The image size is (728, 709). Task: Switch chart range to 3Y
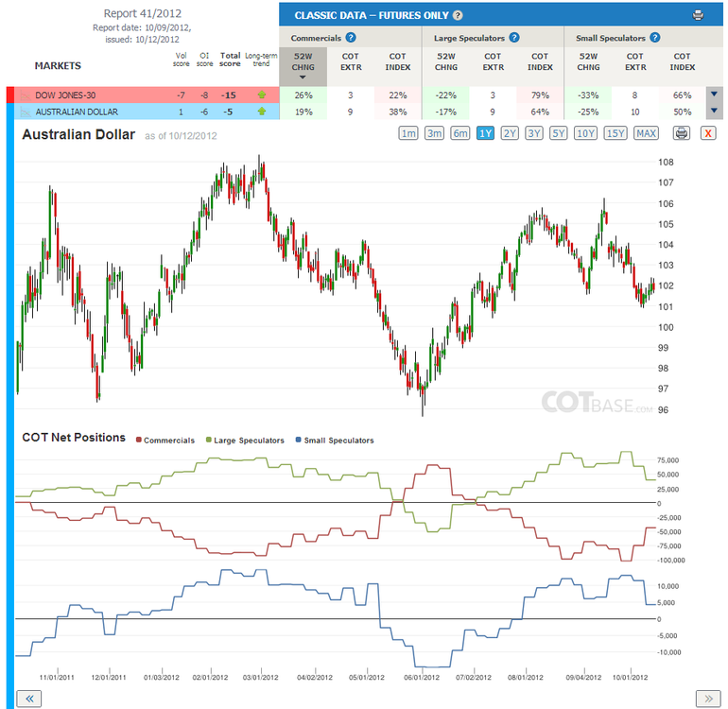(534, 133)
